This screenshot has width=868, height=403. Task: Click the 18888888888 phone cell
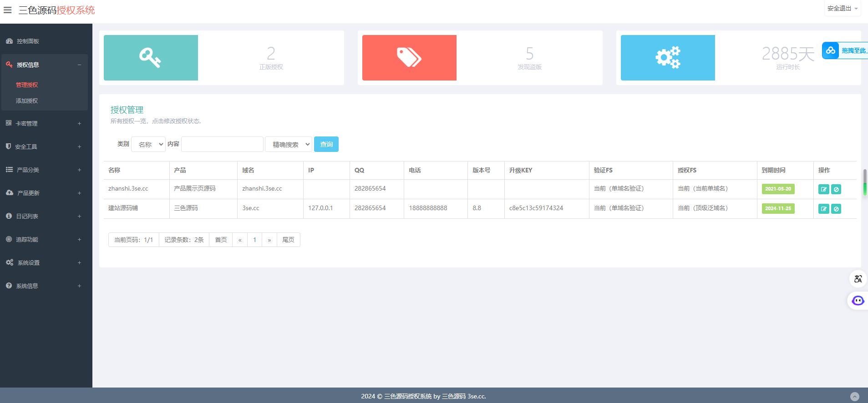point(428,208)
